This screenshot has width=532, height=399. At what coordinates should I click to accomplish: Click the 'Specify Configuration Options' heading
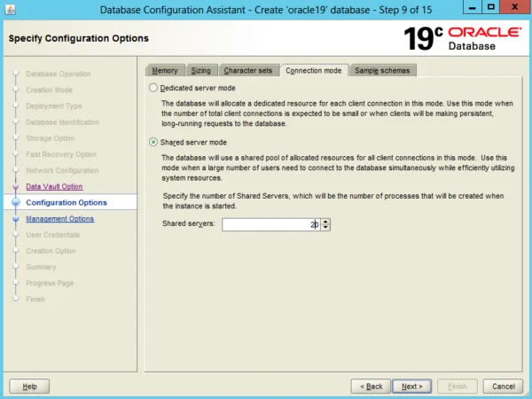click(79, 38)
